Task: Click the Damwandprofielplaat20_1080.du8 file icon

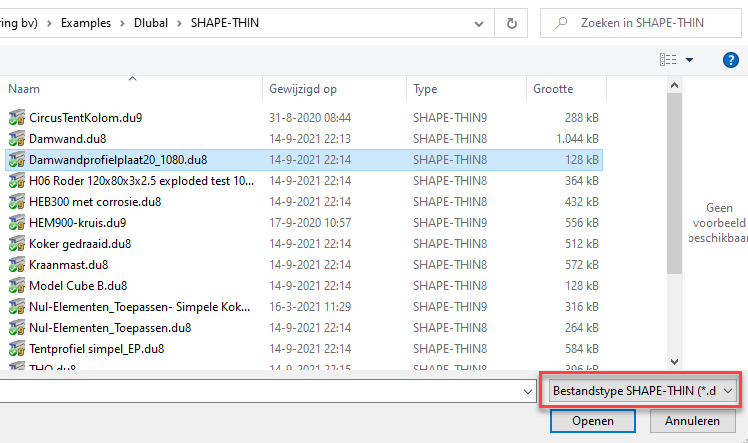Action: click(x=17, y=160)
